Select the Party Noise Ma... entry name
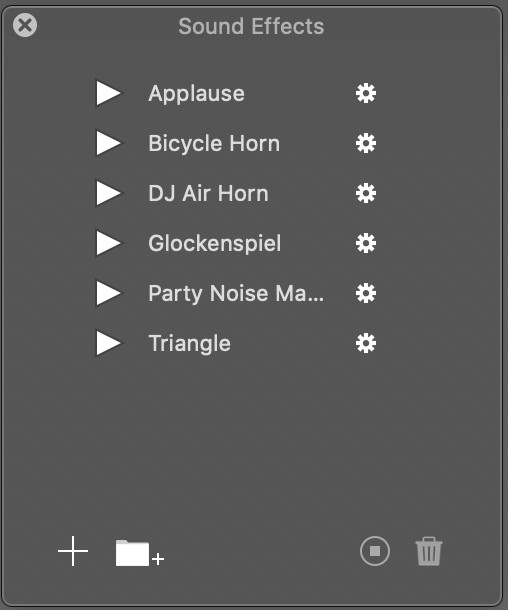Image resolution: width=508 pixels, height=610 pixels. pos(236,294)
